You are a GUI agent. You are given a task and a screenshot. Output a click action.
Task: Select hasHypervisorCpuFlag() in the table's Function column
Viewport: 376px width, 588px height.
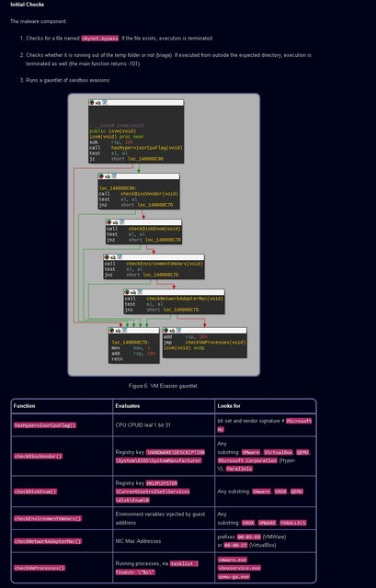[45, 425]
